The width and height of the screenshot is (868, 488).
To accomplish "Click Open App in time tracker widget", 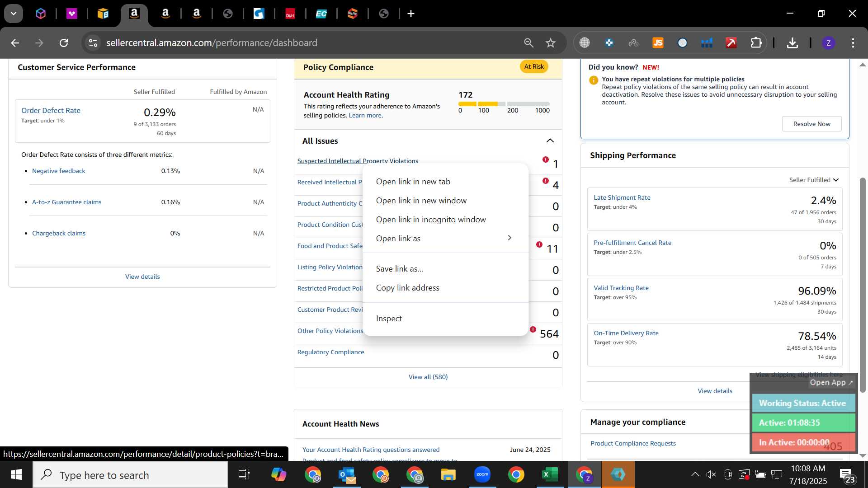I will pos(831,382).
